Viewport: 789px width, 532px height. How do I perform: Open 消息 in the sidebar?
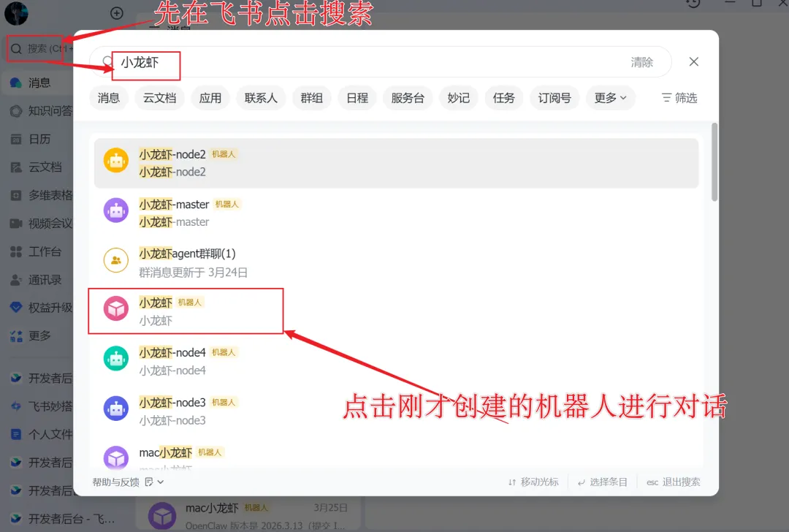tap(38, 83)
